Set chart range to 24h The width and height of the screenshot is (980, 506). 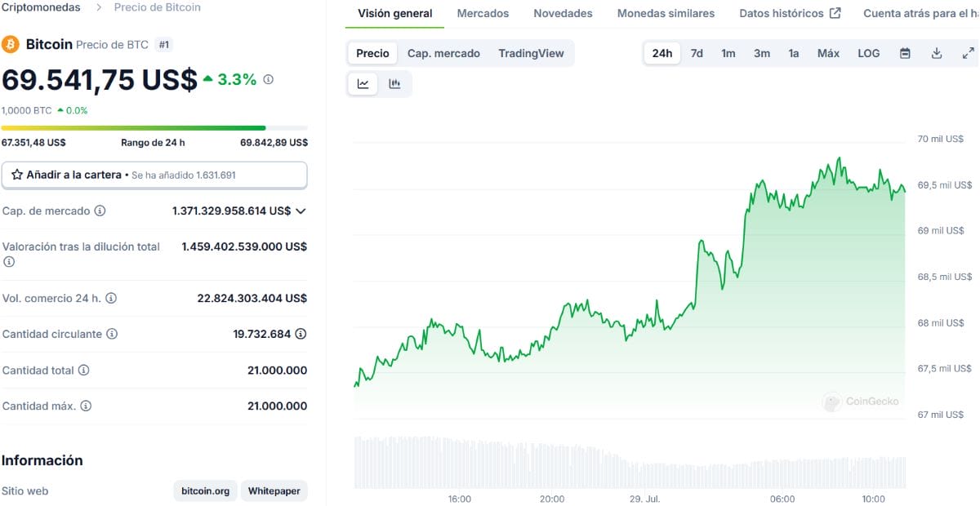click(x=662, y=53)
